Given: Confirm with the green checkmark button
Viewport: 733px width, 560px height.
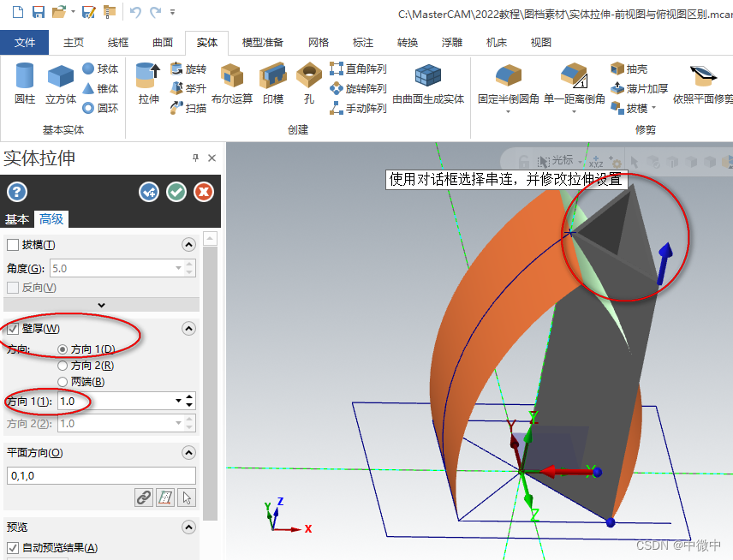Looking at the screenshot, I should [176, 192].
